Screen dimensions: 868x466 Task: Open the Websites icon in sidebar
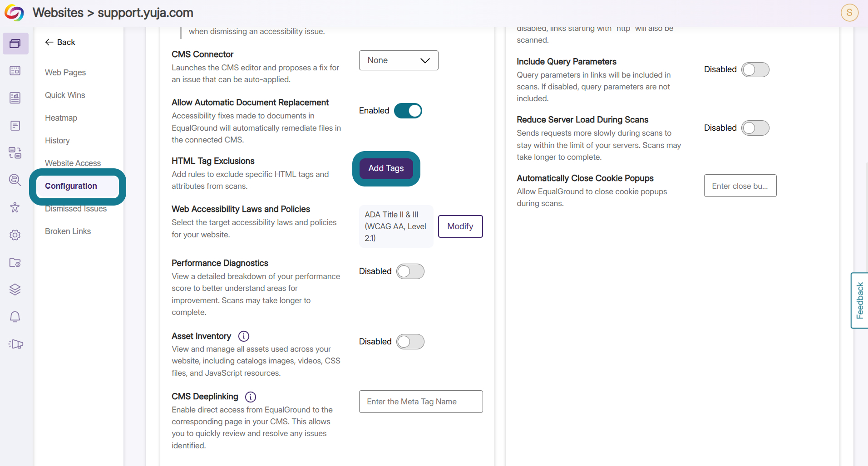pyautogui.click(x=15, y=44)
